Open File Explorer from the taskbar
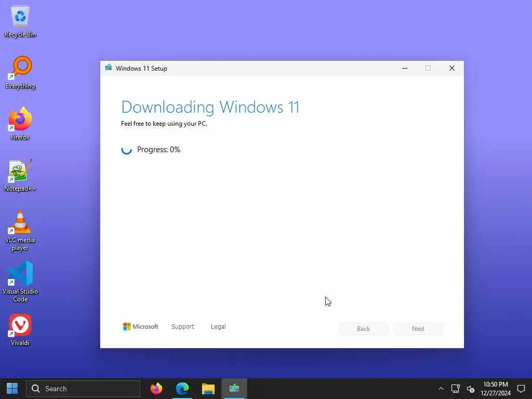Image resolution: width=532 pixels, height=399 pixels. pyautogui.click(x=208, y=389)
